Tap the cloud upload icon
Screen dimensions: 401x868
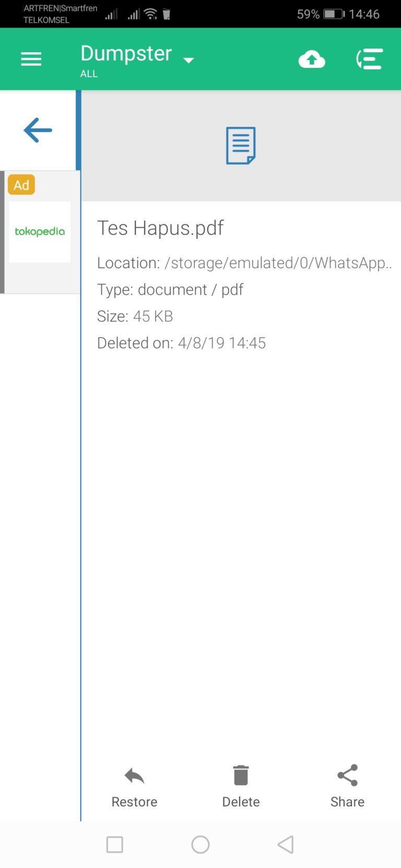312,59
